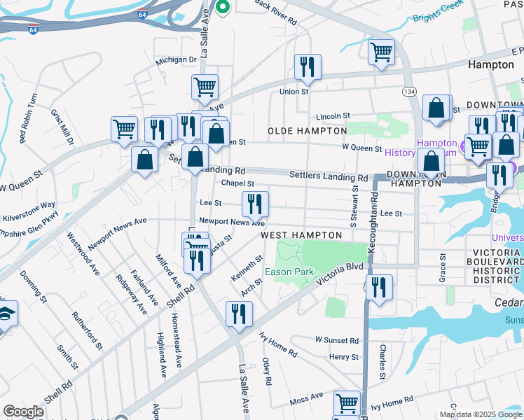Select the Victoria Blvd road label
This screenshot has width=524, height=420.
340,274
